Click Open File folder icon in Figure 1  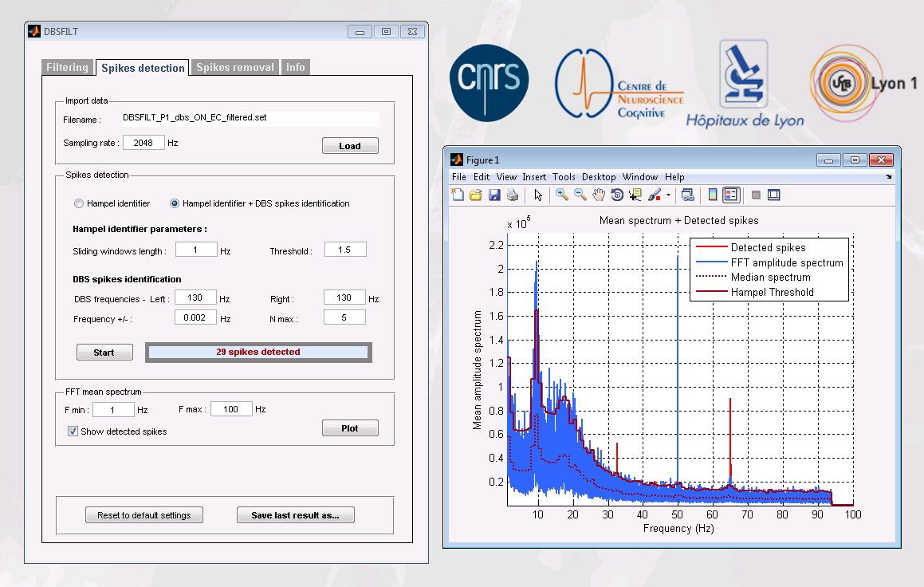(x=476, y=195)
